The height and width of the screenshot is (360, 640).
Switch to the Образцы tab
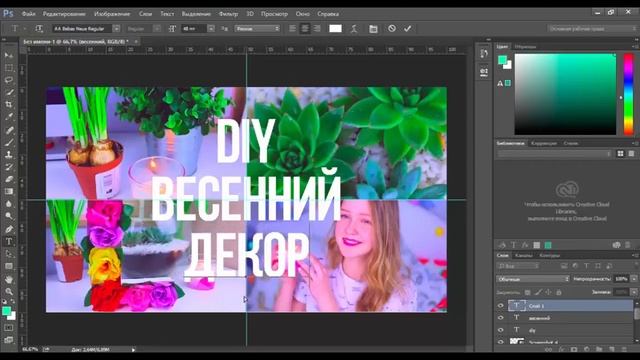(525, 47)
